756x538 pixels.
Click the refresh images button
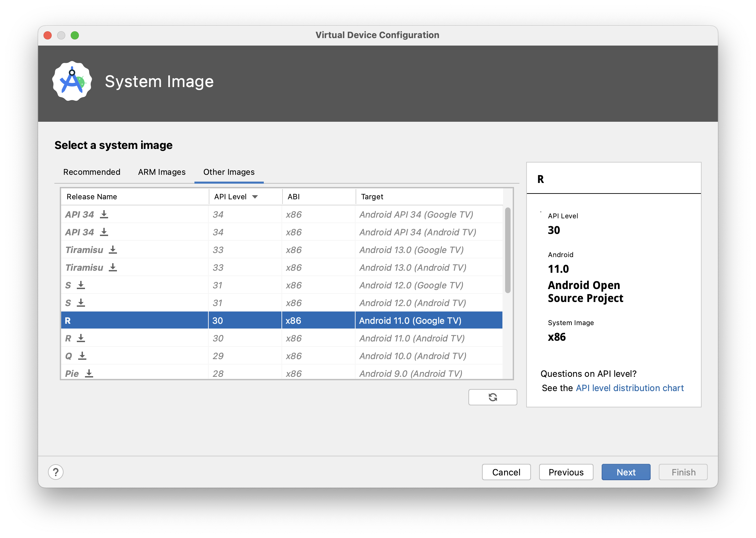pos(493,397)
